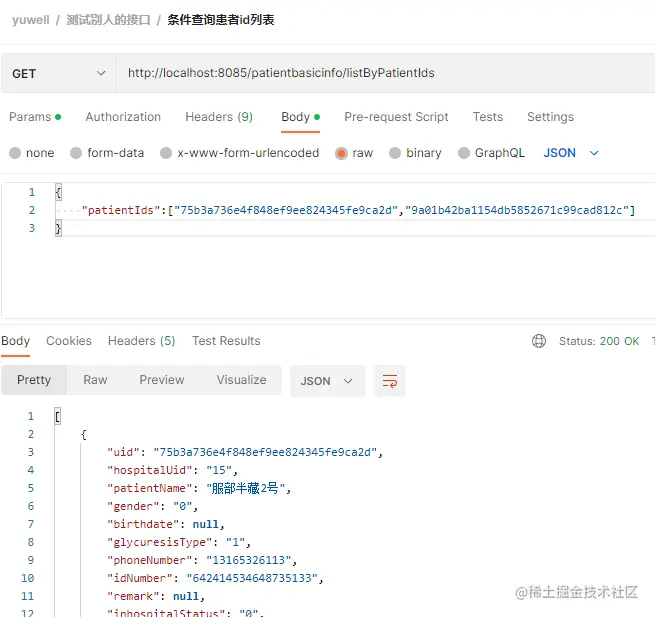Click the closing brace on request body line 3
The width and height of the screenshot is (655, 617).
tap(58, 228)
